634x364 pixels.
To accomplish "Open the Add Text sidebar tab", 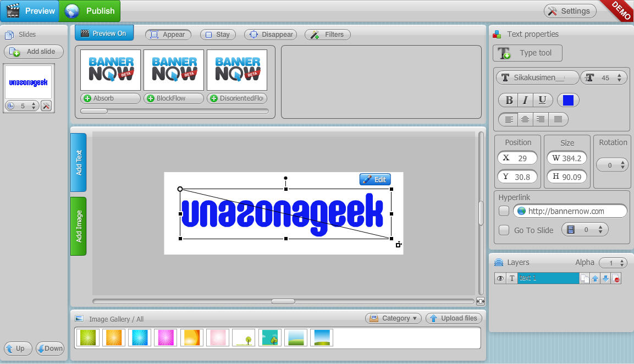I will [78, 162].
